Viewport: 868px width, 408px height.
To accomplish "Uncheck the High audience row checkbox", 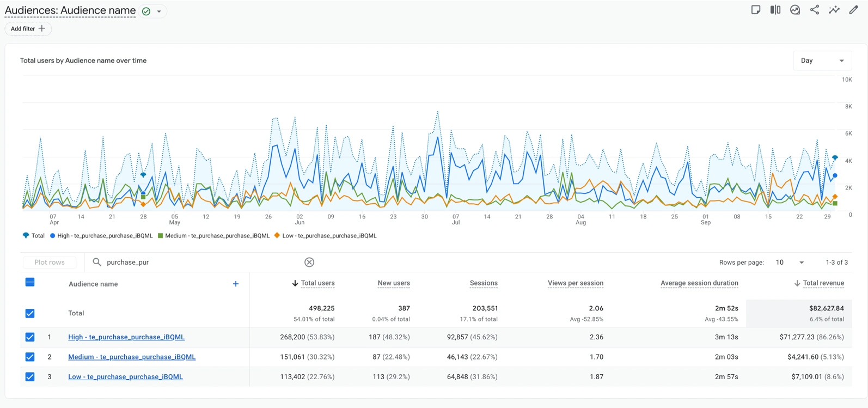I will (x=30, y=337).
